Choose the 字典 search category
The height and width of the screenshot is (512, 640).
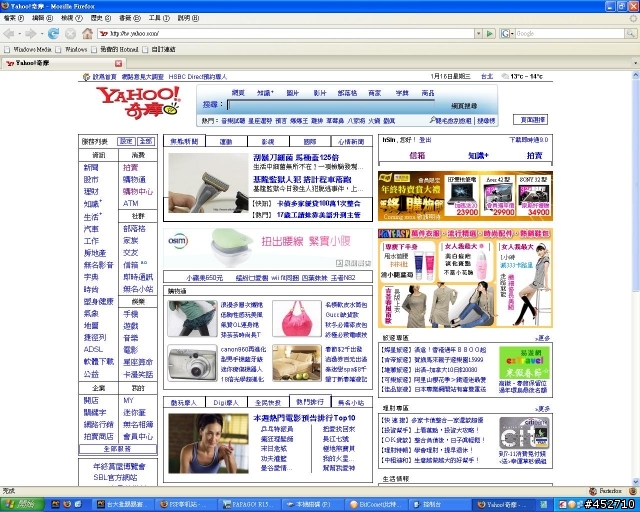coord(402,93)
